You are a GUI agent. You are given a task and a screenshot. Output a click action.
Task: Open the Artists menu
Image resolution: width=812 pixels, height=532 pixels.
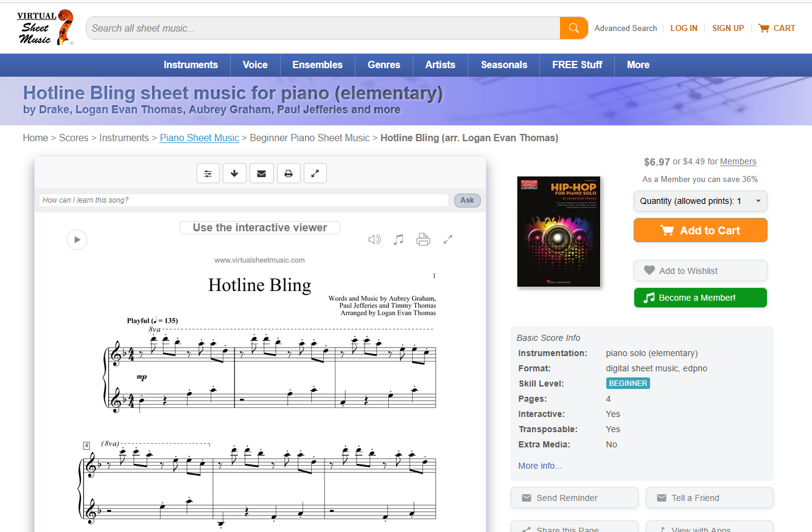pos(440,65)
